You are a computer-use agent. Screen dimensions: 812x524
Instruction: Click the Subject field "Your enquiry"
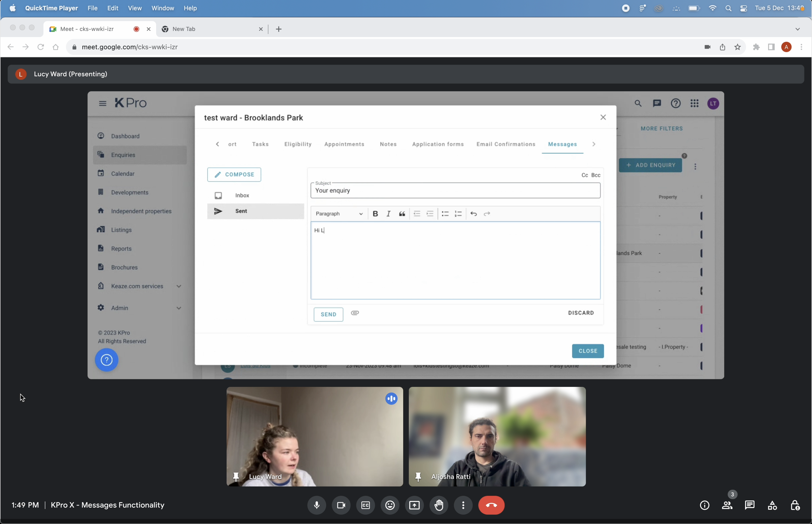point(455,191)
